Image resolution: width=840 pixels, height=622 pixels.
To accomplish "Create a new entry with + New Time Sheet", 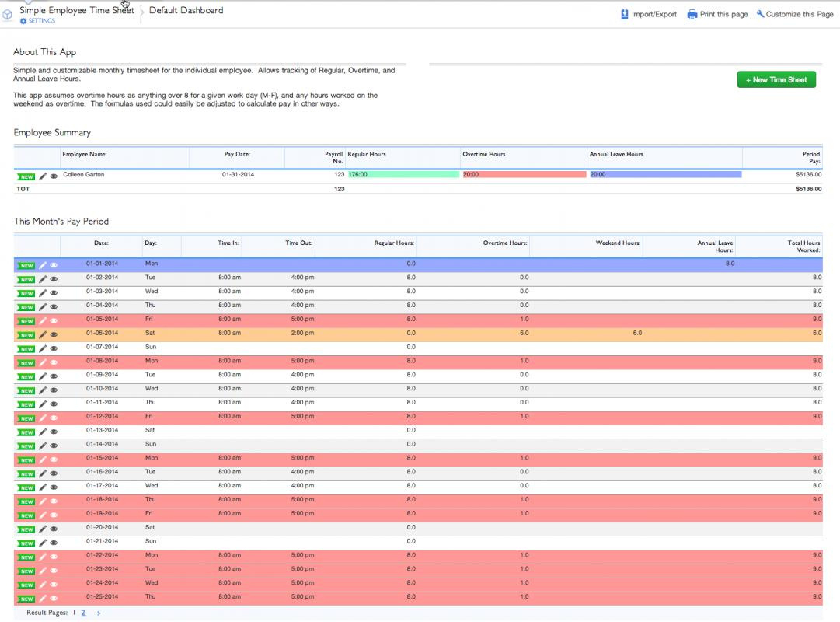I will 776,79.
